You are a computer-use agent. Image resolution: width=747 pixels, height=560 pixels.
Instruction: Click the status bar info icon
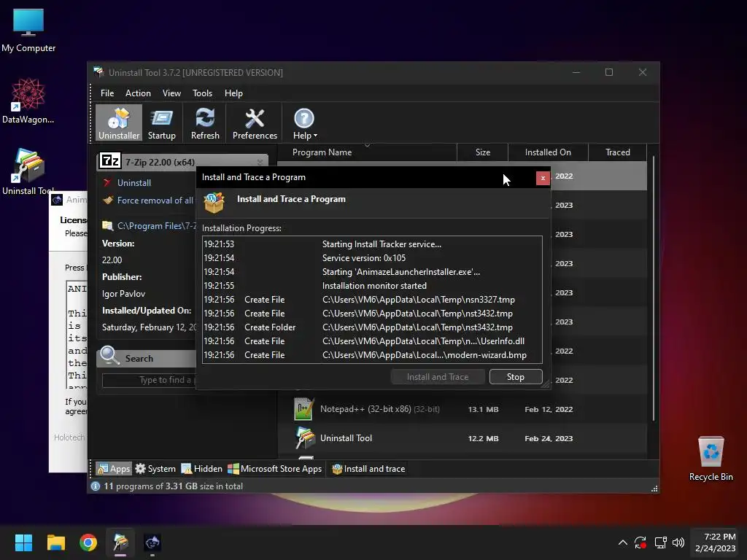coord(96,486)
